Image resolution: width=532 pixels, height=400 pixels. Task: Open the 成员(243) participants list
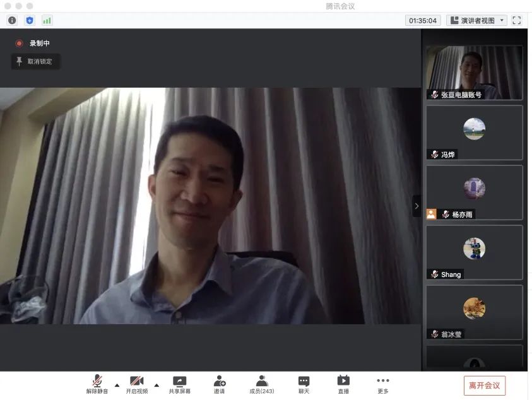pos(261,384)
